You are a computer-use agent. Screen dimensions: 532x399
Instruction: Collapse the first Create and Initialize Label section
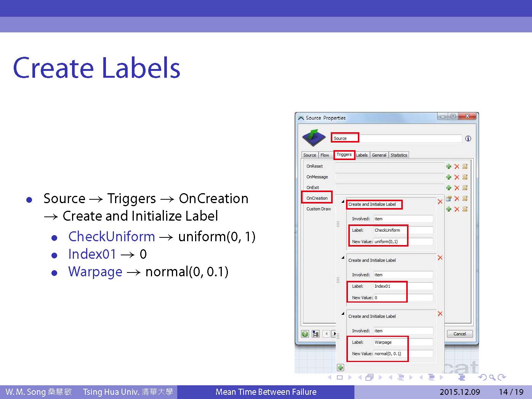click(343, 202)
